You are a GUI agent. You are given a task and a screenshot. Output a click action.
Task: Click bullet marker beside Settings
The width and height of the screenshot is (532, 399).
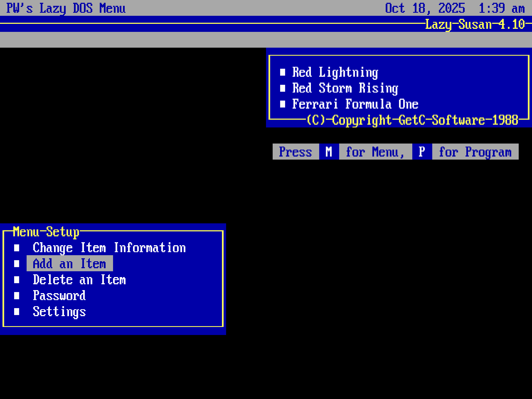click(17, 312)
